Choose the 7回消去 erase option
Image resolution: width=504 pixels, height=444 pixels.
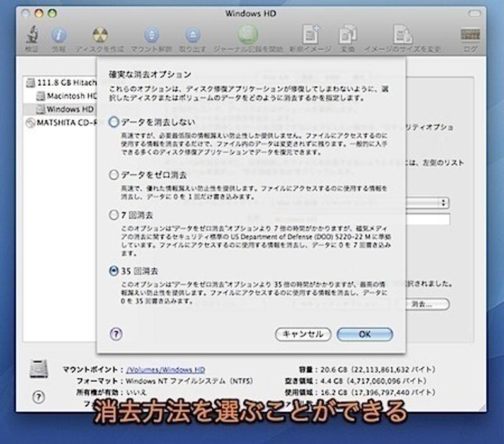[113, 215]
